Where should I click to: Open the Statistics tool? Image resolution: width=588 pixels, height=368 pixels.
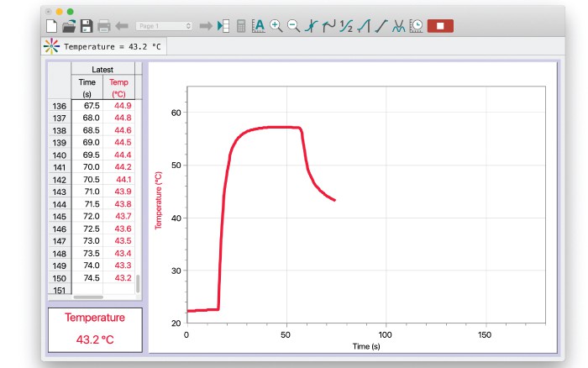(346, 26)
